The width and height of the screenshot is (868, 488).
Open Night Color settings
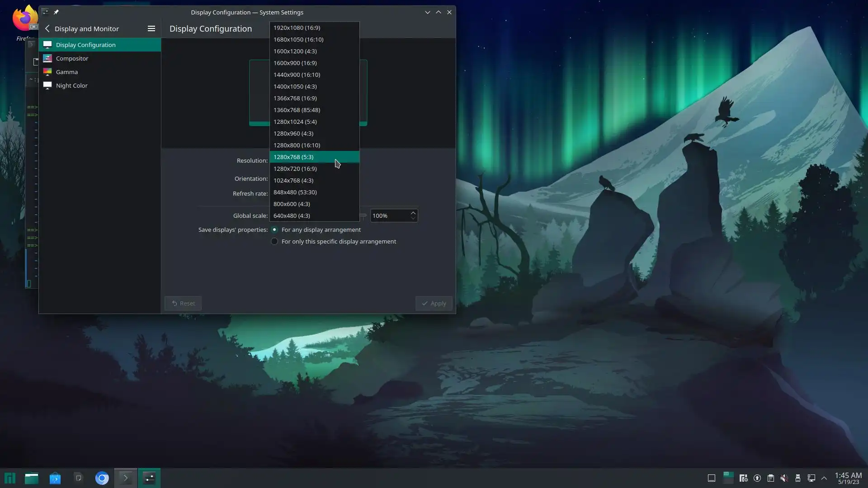(x=71, y=85)
